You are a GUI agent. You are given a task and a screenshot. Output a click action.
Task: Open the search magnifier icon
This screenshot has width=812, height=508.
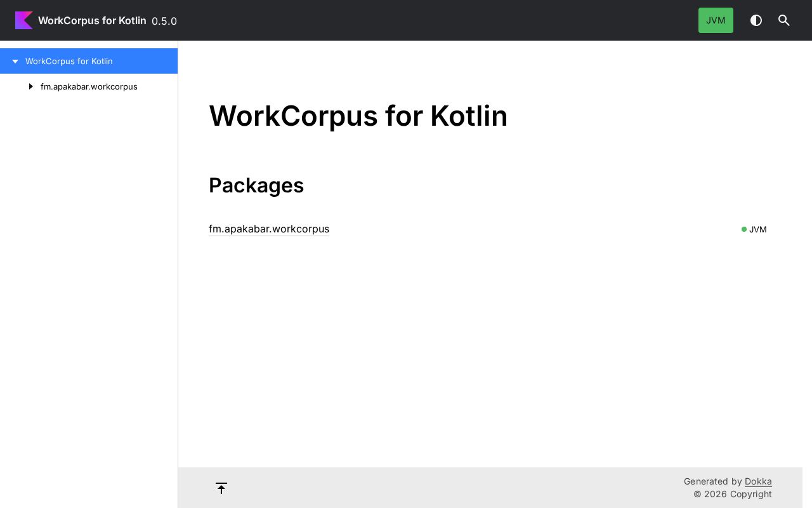pyautogui.click(x=784, y=20)
